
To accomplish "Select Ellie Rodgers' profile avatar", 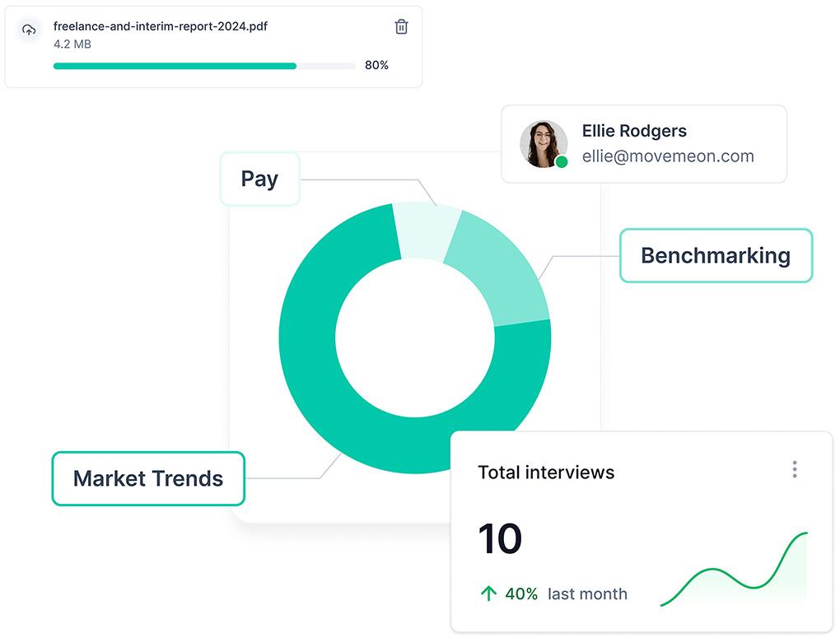I will 544,143.
